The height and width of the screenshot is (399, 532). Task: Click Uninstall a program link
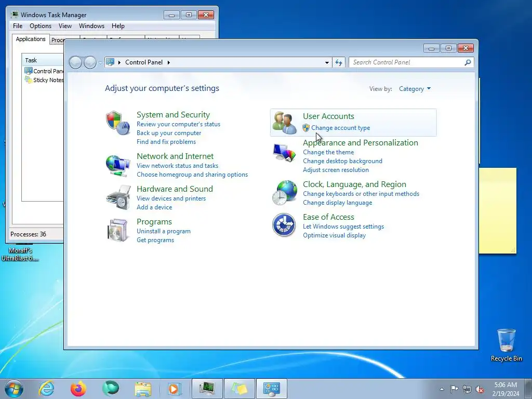[x=164, y=231]
